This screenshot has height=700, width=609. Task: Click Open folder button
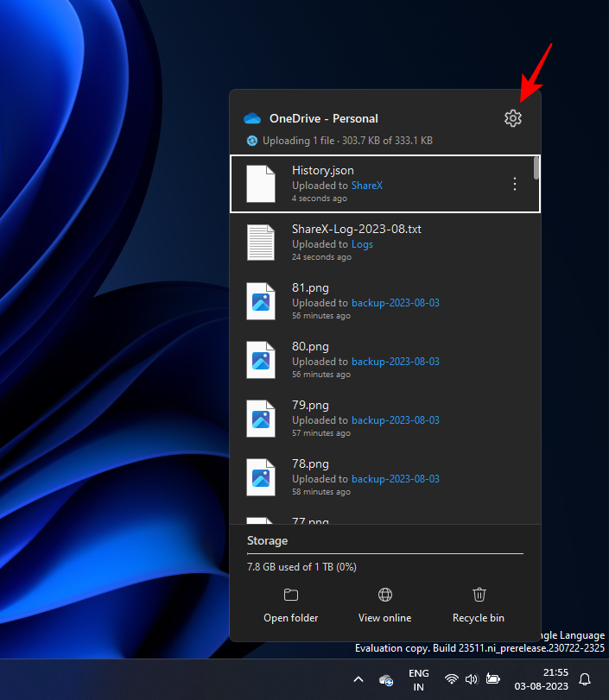[291, 606]
